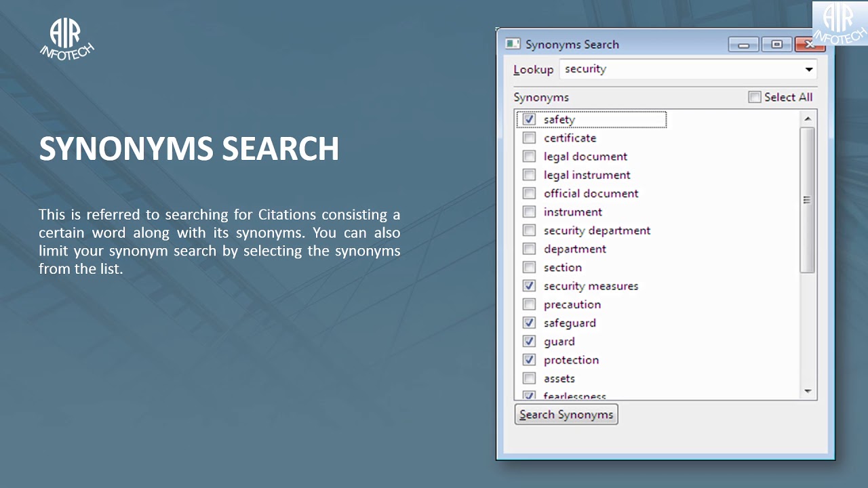Viewport: 868px width, 488px height.
Task: Maximize the Synonyms Search window
Action: (x=776, y=45)
